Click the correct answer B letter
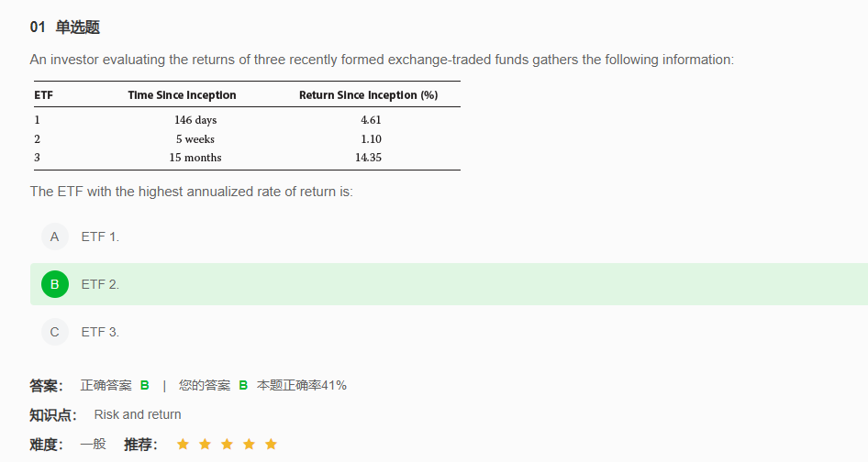This screenshot has height=462, width=868. 144,386
